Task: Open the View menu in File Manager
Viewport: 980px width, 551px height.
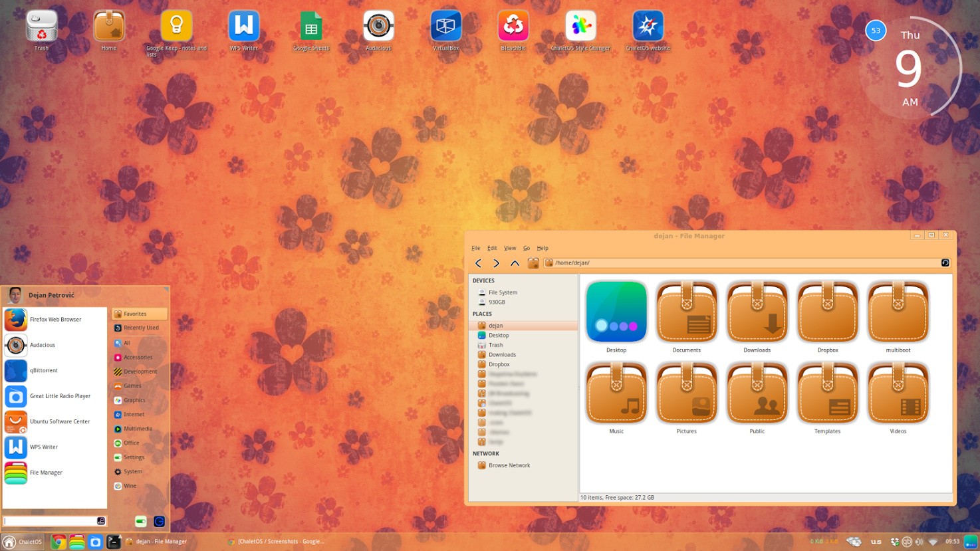Action: 510,247
